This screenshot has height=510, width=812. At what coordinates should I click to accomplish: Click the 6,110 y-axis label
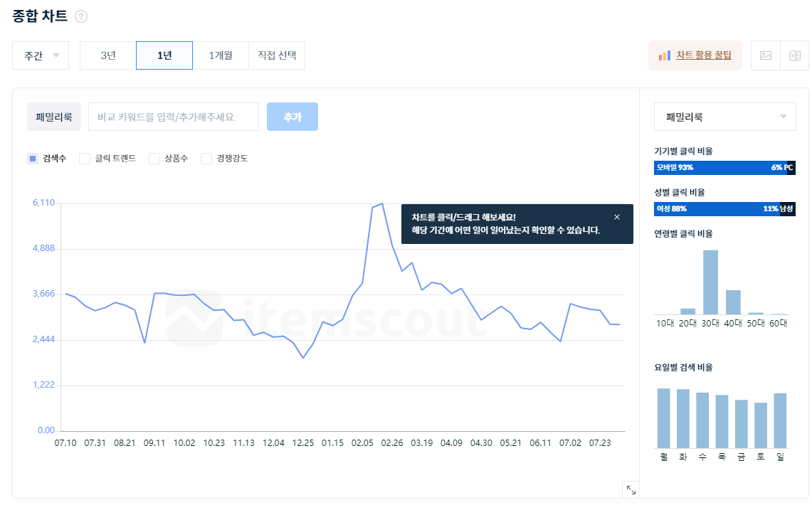click(43, 203)
